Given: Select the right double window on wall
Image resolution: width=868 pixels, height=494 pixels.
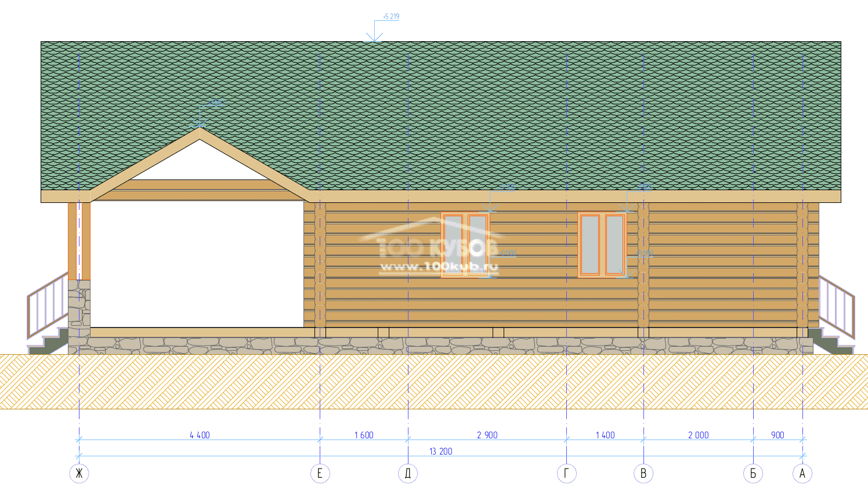Looking at the screenshot, I should (602, 245).
